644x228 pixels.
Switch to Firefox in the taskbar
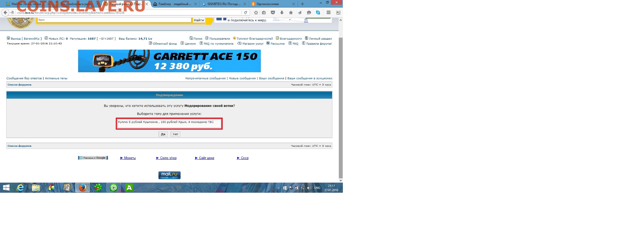click(82, 188)
